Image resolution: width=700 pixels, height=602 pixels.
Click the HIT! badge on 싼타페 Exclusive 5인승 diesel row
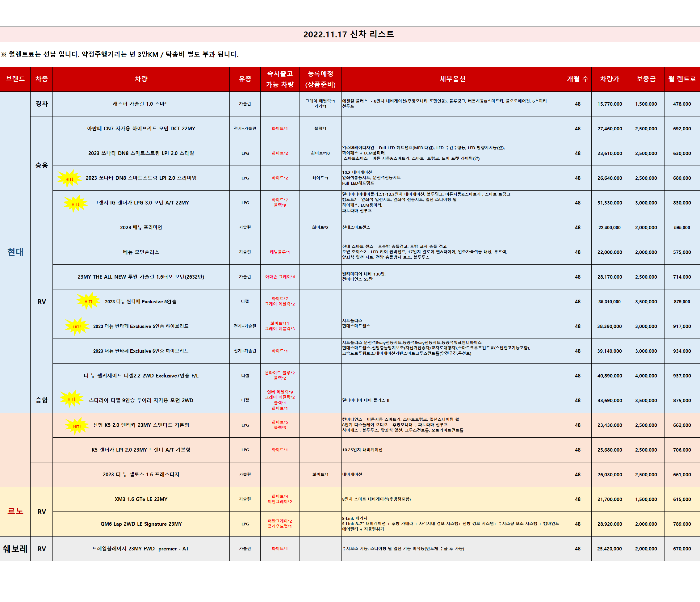pos(88,301)
